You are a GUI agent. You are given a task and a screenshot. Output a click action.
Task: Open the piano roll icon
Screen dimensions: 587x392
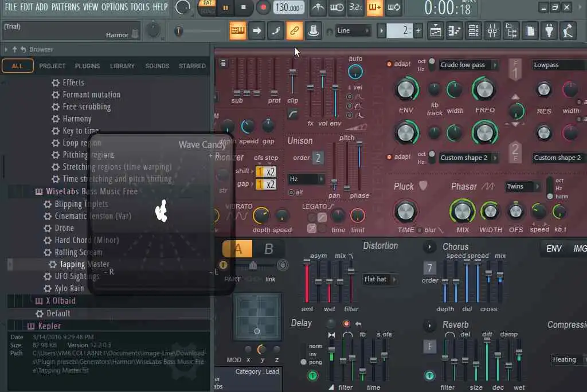(x=455, y=31)
